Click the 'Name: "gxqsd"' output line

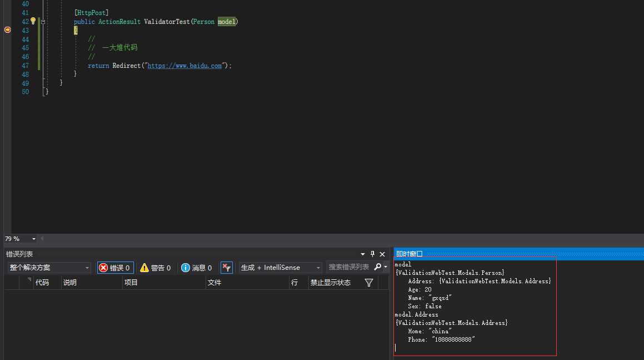430,298
